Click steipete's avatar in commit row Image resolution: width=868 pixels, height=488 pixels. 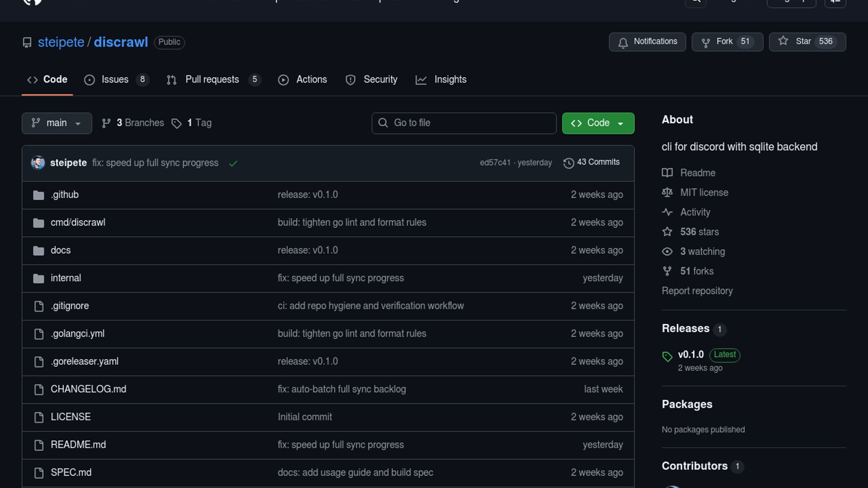pos(38,163)
